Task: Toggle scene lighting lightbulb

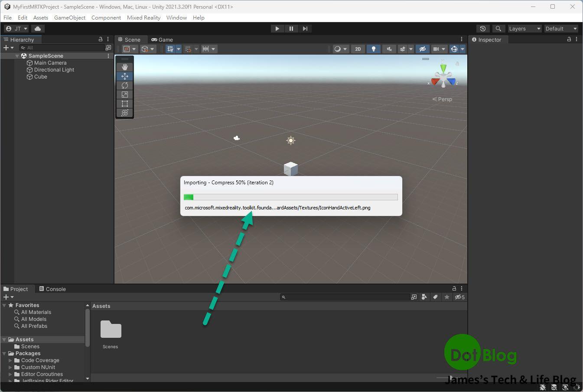Action: click(x=373, y=49)
